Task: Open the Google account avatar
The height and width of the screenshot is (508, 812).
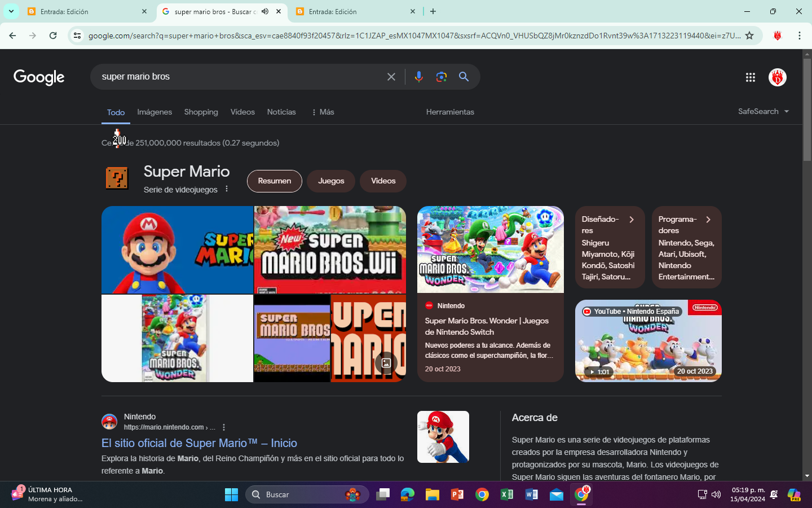Action: [778, 77]
